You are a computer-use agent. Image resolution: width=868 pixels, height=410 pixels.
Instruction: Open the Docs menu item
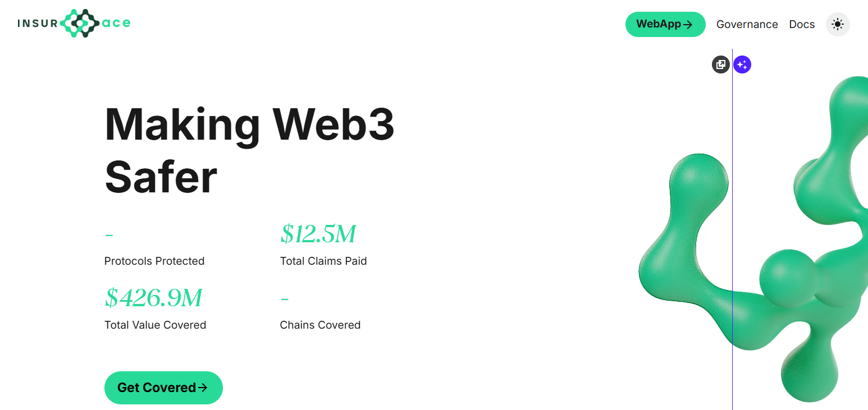tap(802, 24)
